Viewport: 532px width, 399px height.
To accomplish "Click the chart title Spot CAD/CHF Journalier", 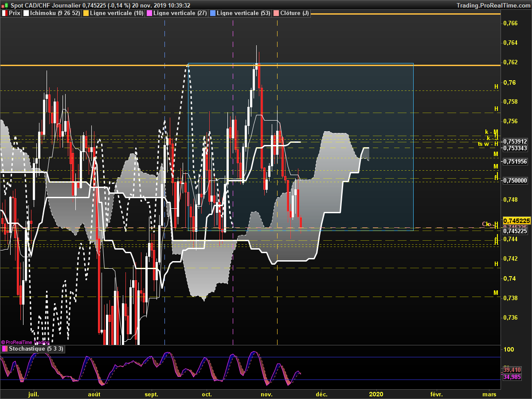I will point(45,5).
